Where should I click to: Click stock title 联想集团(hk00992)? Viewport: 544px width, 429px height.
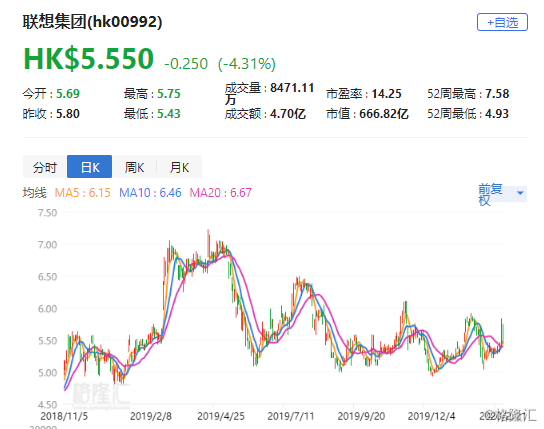92,22
